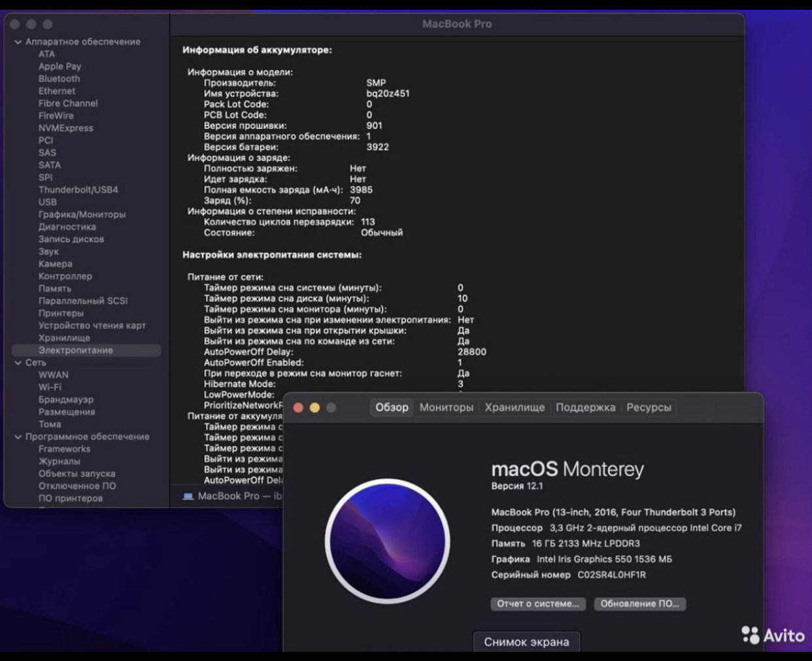Select Размещения in the sidebar
The image size is (812, 661).
point(67,412)
